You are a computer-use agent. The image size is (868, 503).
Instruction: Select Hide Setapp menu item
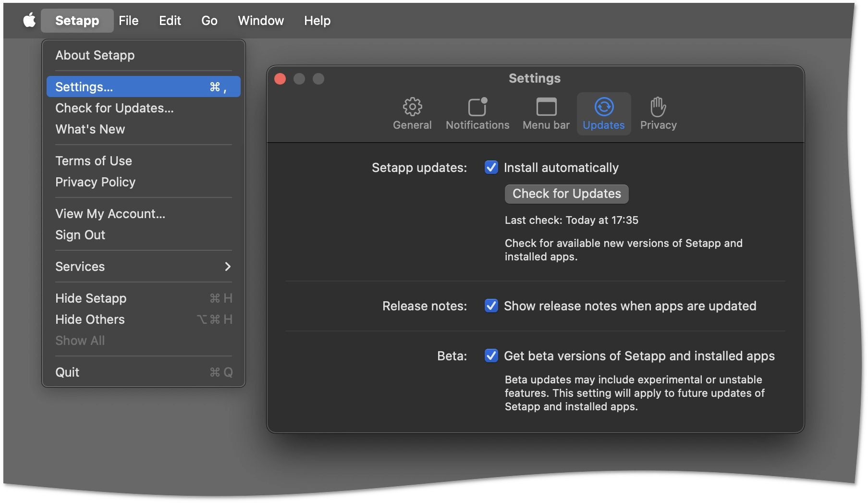144,298
